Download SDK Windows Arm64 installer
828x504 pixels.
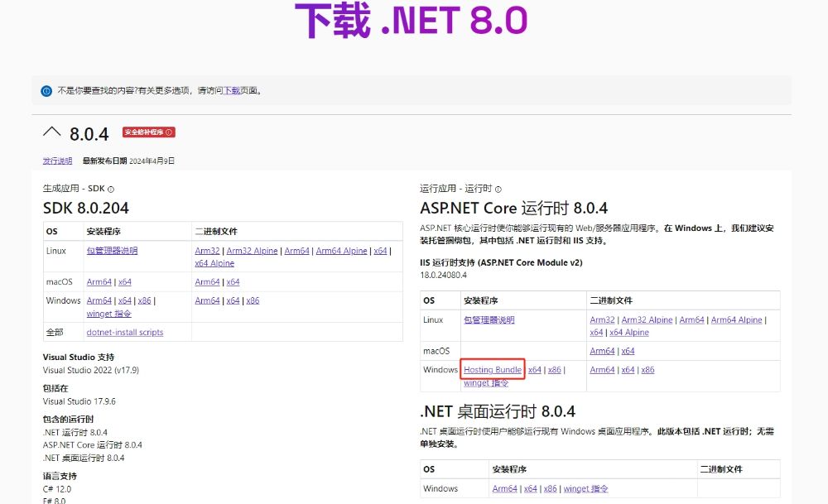point(99,300)
